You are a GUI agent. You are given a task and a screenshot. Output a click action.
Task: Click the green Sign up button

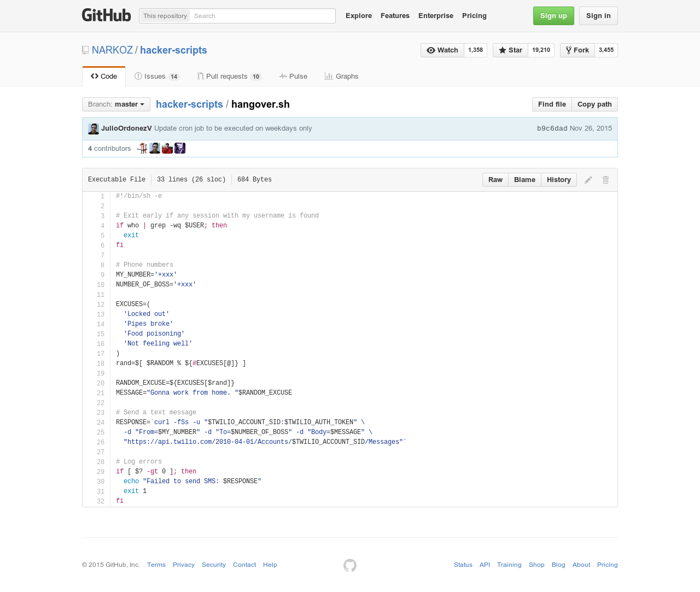coord(553,16)
